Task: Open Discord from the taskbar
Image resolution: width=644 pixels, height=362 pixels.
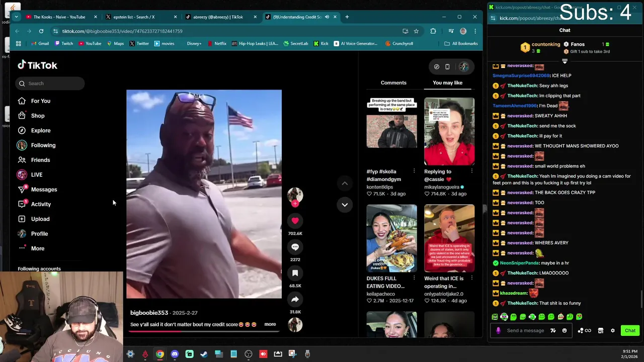Action: (175, 354)
